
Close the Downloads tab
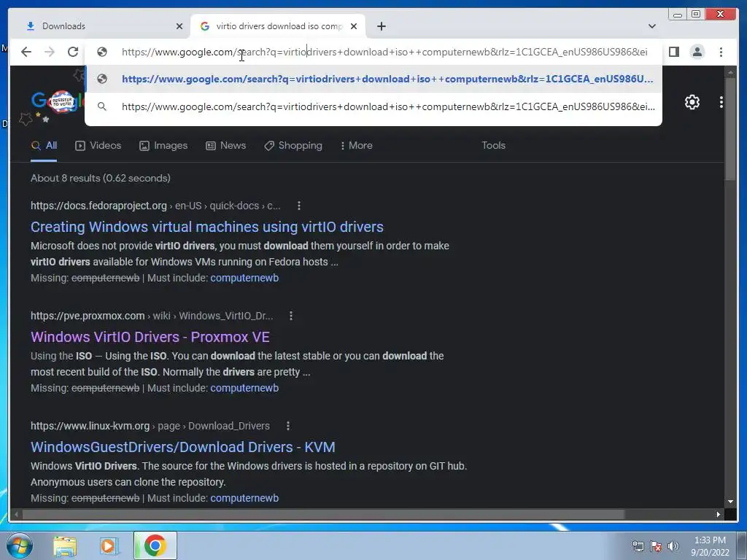pos(179,26)
